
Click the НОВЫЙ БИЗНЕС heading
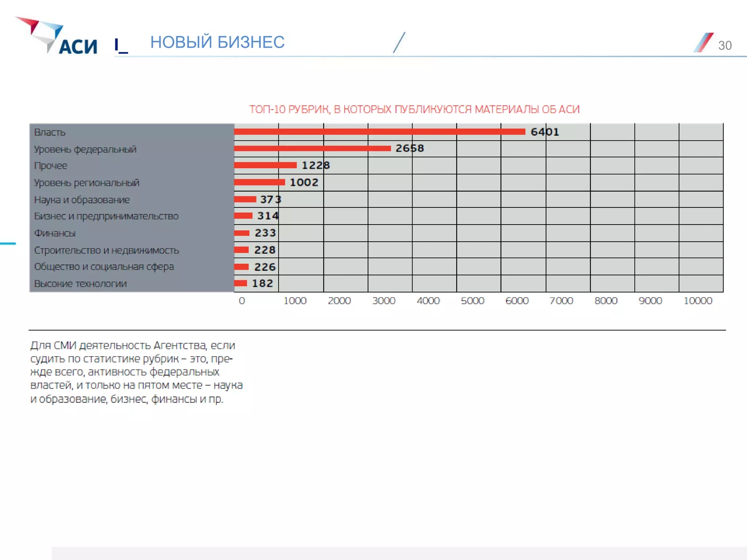(217, 42)
